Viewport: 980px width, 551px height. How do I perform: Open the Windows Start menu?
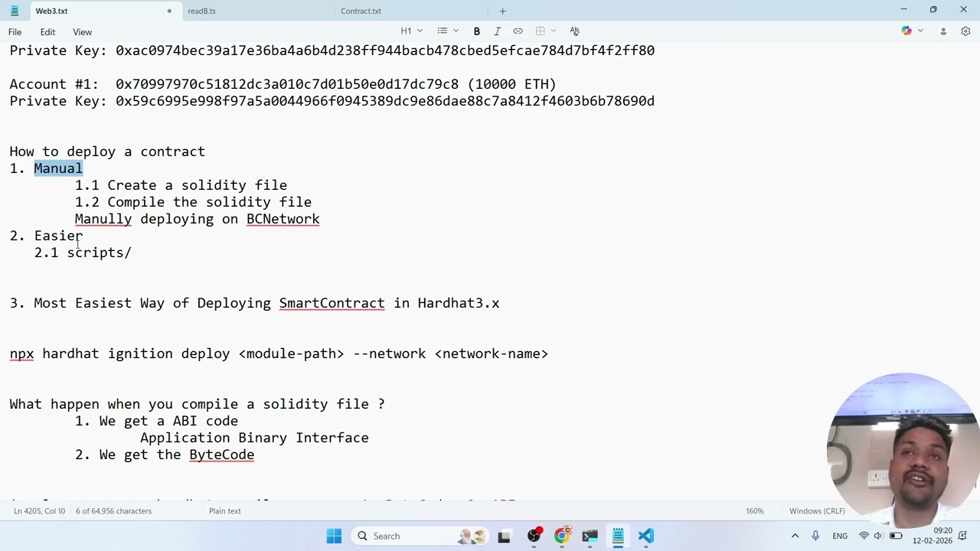point(334,536)
